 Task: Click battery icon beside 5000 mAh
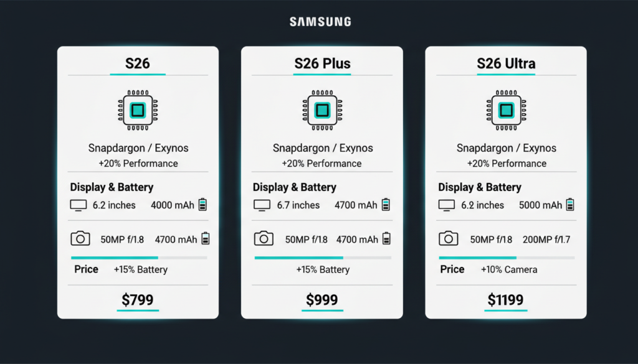click(570, 205)
